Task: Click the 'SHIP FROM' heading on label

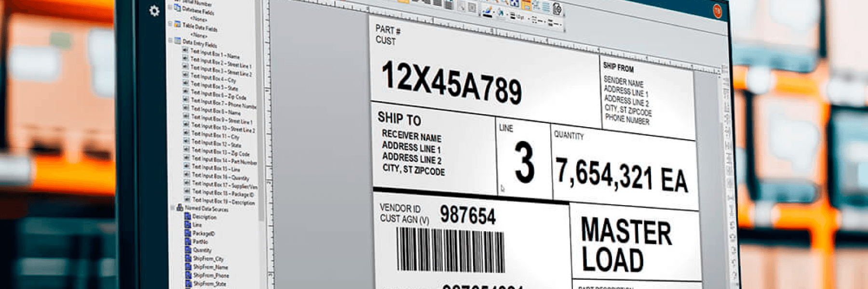Action: tap(618, 67)
